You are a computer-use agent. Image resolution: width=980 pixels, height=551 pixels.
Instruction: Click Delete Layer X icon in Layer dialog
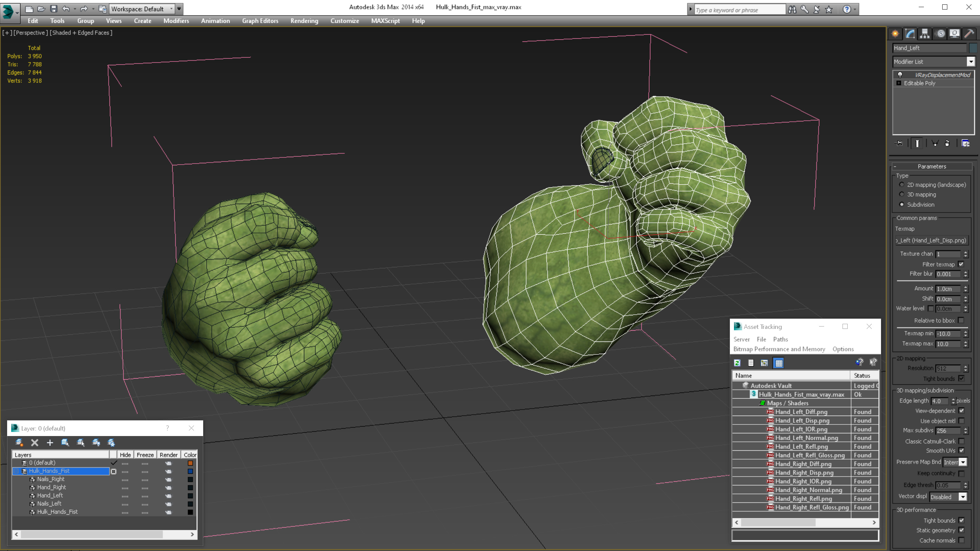[35, 443]
